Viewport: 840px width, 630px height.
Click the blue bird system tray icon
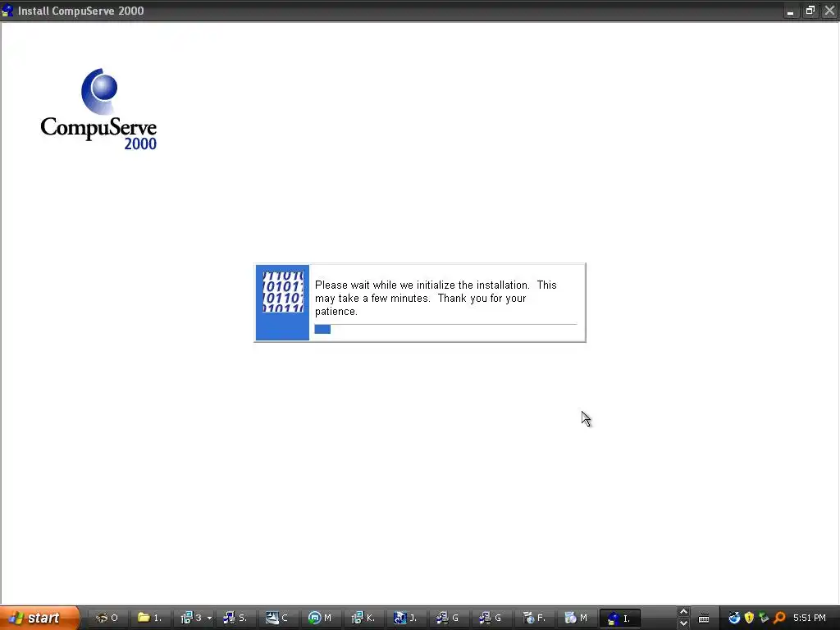734,619
